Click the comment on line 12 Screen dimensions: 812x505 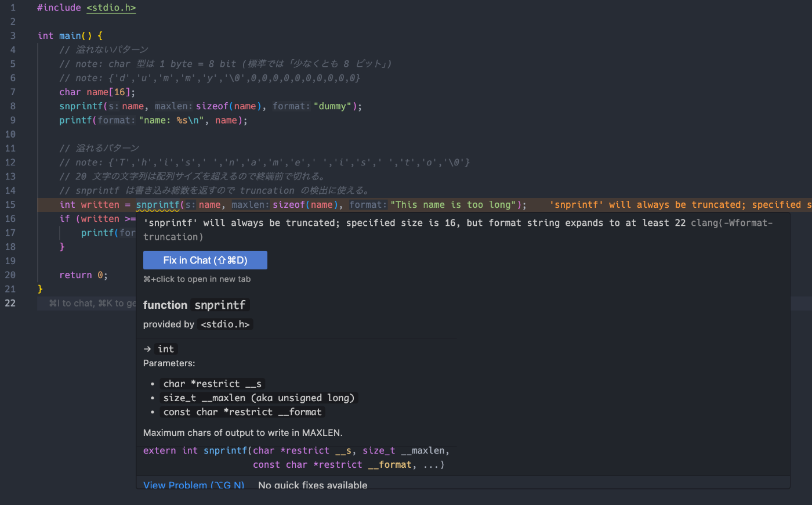pos(264,163)
